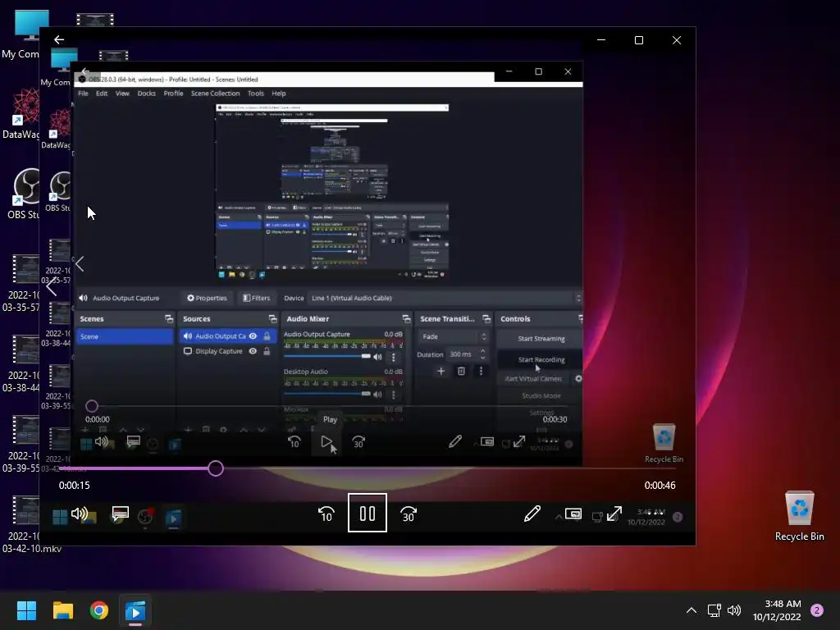Viewport: 840px width, 630px height.
Task: Click the pencil icon in the recorded inner player
Action: click(454, 441)
